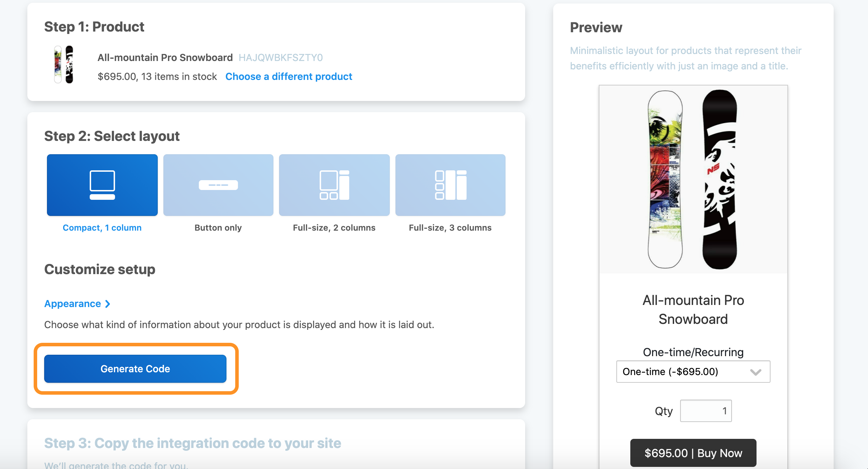
Task: Click the Qty input field
Action: [x=706, y=411]
